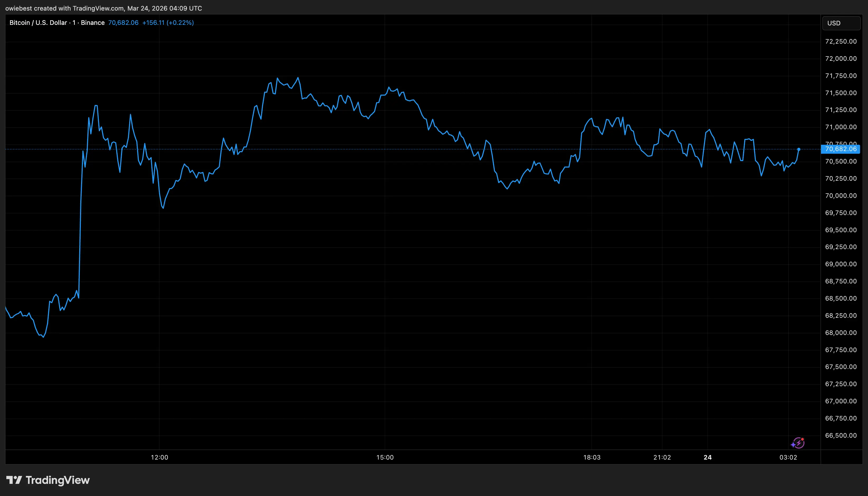Click the Binance exchange label

[x=93, y=22]
